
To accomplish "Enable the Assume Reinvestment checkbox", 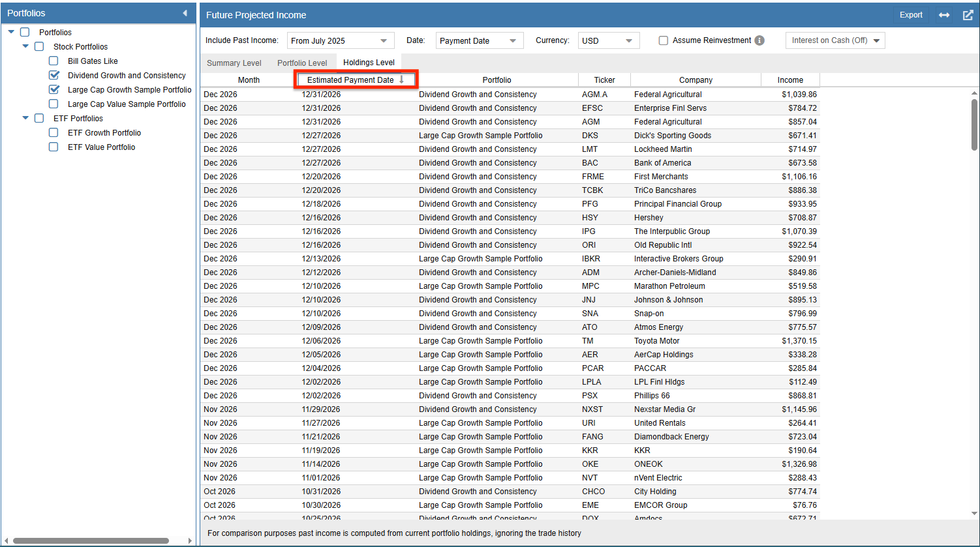I will click(x=664, y=40).
